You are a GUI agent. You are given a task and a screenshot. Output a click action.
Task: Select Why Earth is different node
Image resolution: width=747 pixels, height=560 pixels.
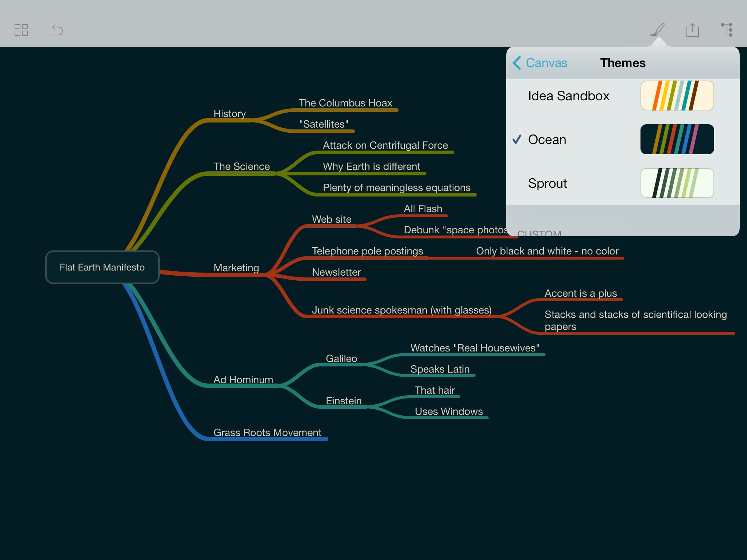point(372,167)
